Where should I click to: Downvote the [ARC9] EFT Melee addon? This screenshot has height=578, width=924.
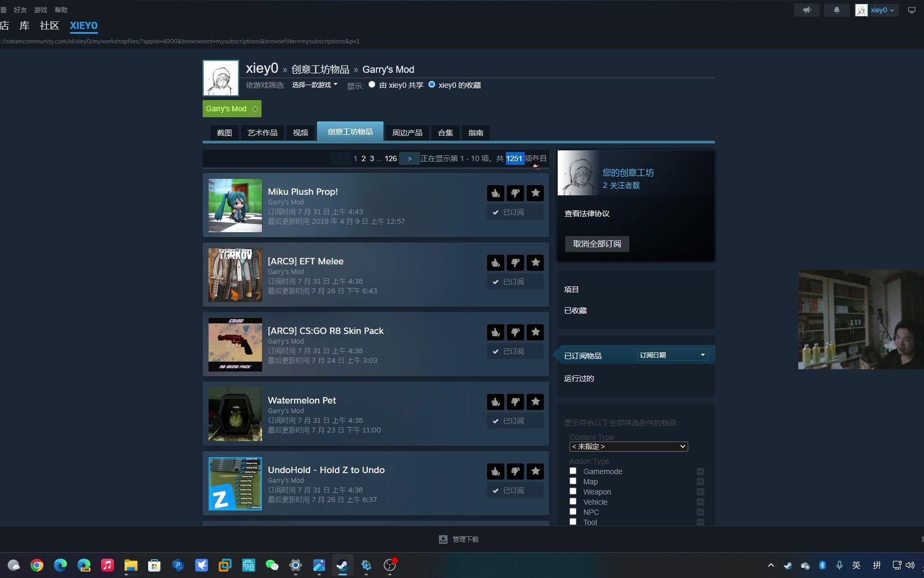coord(515,263)
